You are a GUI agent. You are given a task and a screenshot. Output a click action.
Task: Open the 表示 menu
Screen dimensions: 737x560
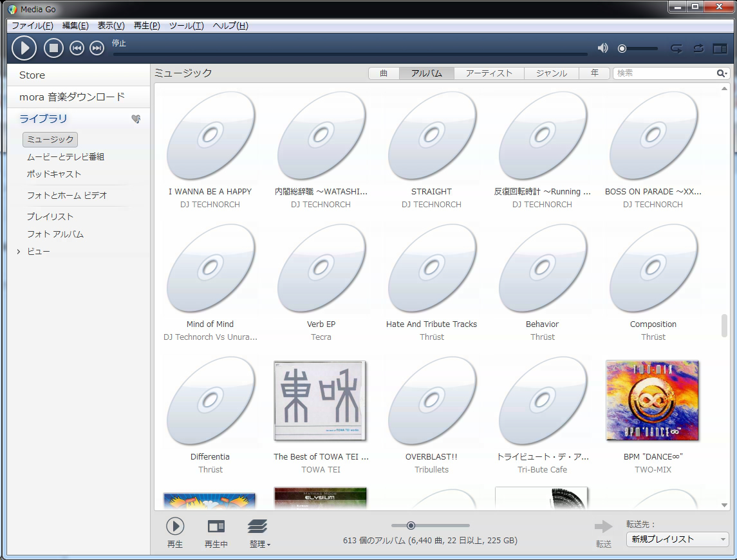point(111,25)
